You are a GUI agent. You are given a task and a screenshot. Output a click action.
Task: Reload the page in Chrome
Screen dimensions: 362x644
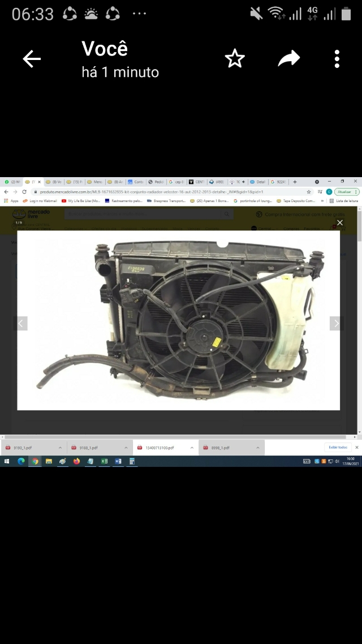(24, 192)
